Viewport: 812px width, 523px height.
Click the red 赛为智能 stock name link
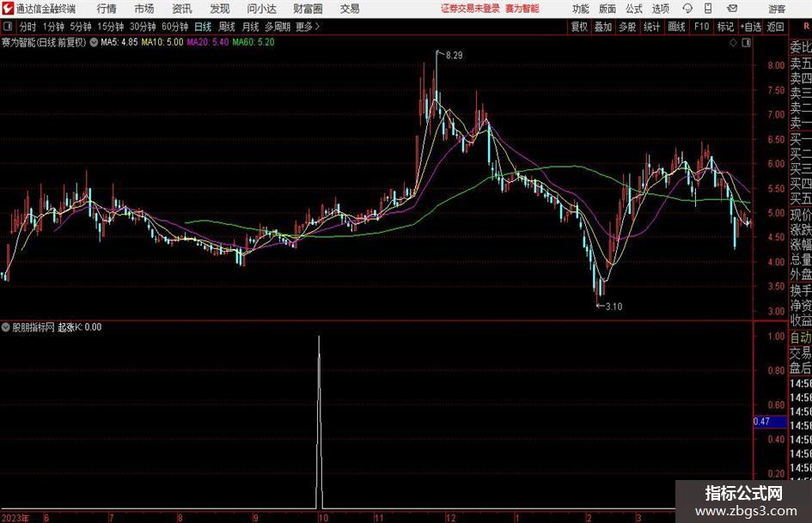click(x=522, y=9)
